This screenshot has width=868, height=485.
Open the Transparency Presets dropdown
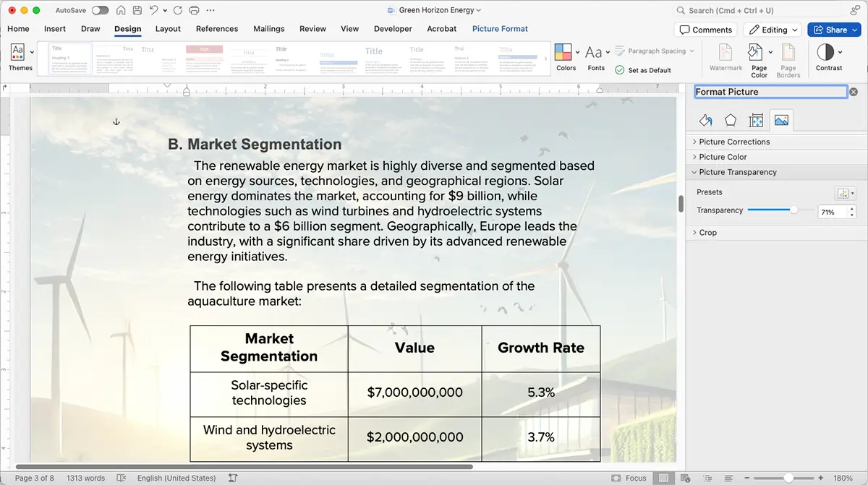pos(845,193)
